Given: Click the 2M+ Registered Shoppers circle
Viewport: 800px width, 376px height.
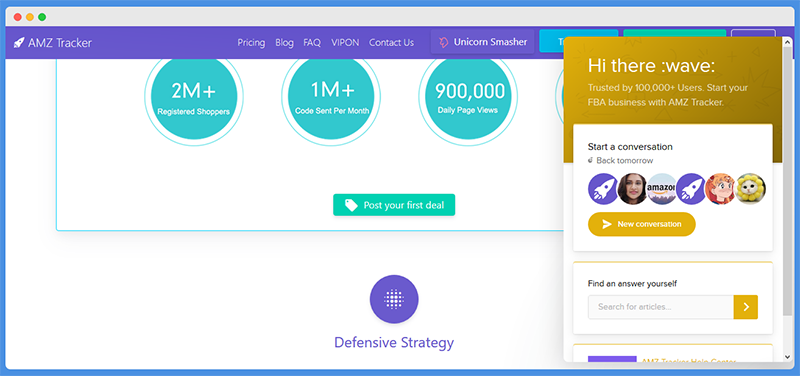Looking at the screenshot, I should 193,96.
